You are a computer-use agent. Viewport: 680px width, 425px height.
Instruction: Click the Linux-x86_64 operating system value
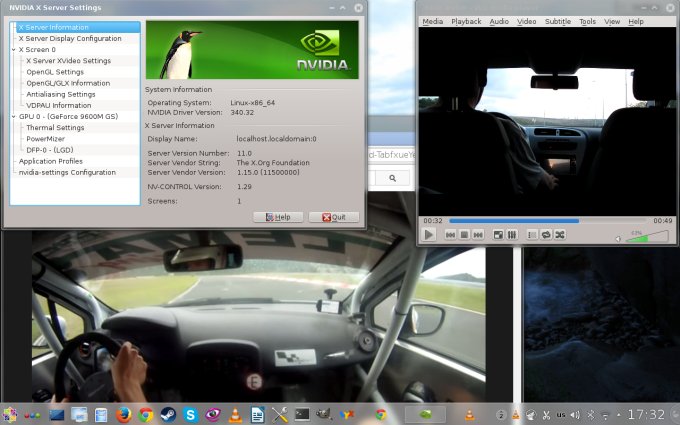pos(252,103)
